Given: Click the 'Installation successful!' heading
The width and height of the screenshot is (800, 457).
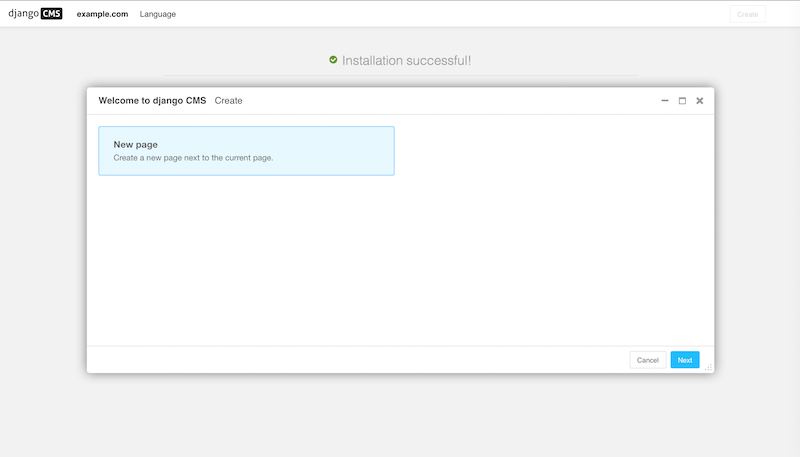Looking at the screenshot, I should pos(406,61).
